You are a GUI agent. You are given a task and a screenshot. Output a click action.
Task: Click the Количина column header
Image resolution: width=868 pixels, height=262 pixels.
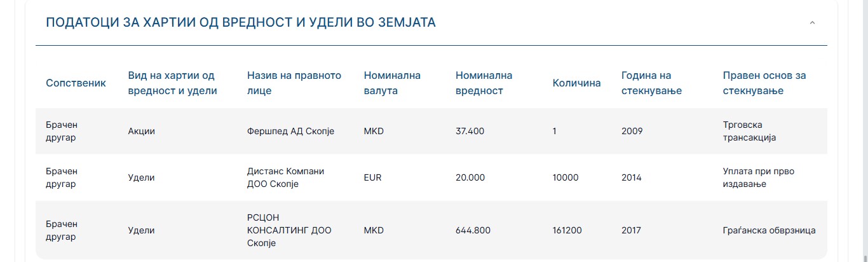pos(576,83)
